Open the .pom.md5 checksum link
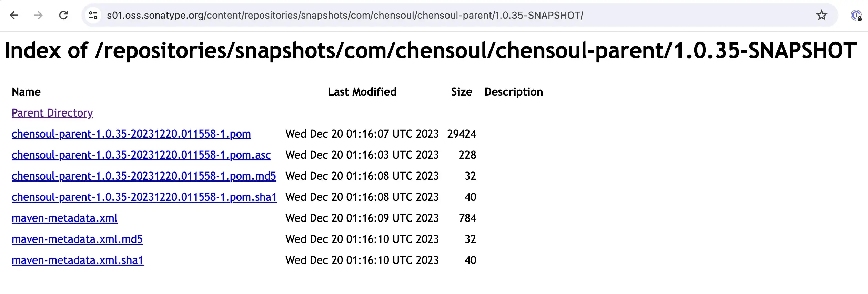Image resolution: width=868 pixels, height=294 pixels. [x=144, y=176]
